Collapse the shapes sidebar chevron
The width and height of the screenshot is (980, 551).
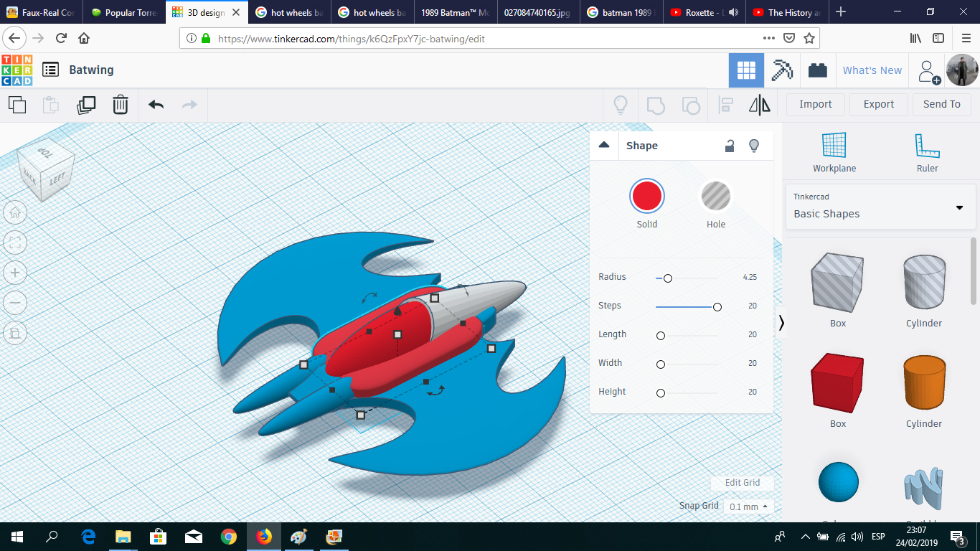click(781, 324)
